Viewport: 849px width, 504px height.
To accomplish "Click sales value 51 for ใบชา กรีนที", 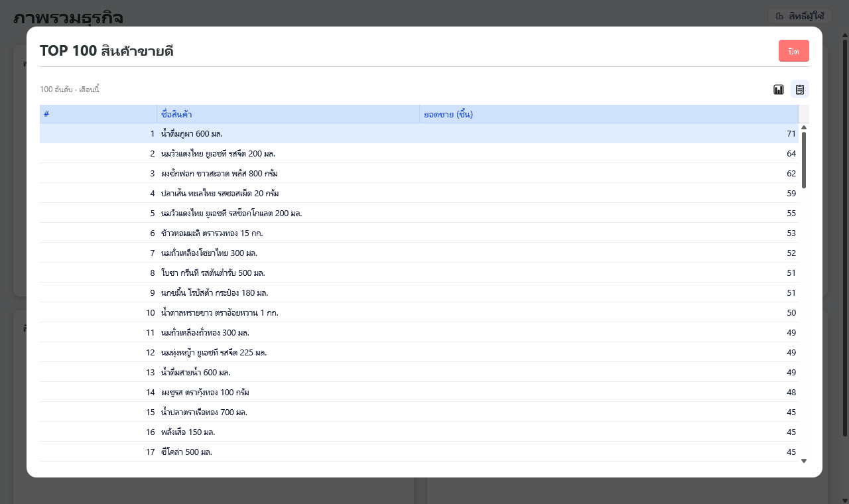I will click(791, 273).
